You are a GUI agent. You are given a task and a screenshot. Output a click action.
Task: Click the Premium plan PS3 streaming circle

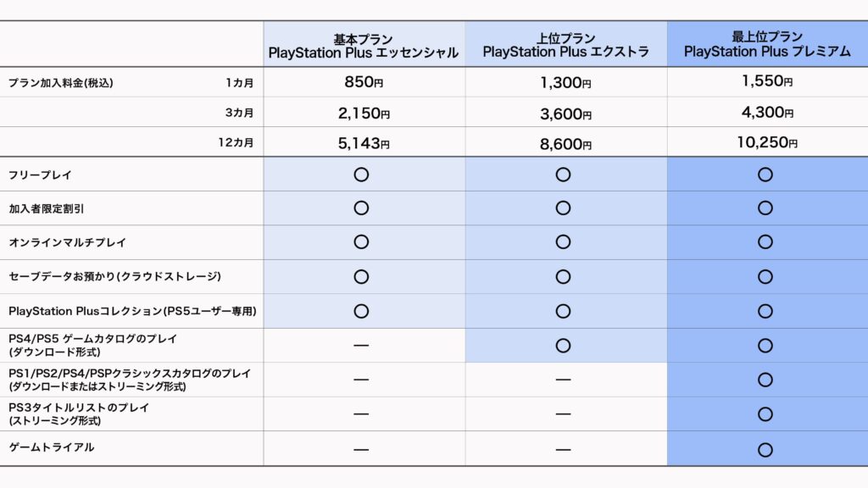(x=765, y=413)
